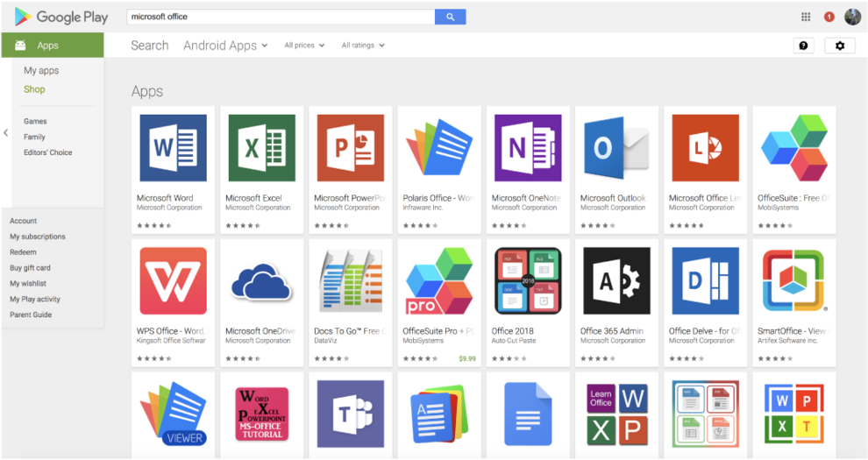
Task: Click the search box containing microsoft office
Action: 281,17
